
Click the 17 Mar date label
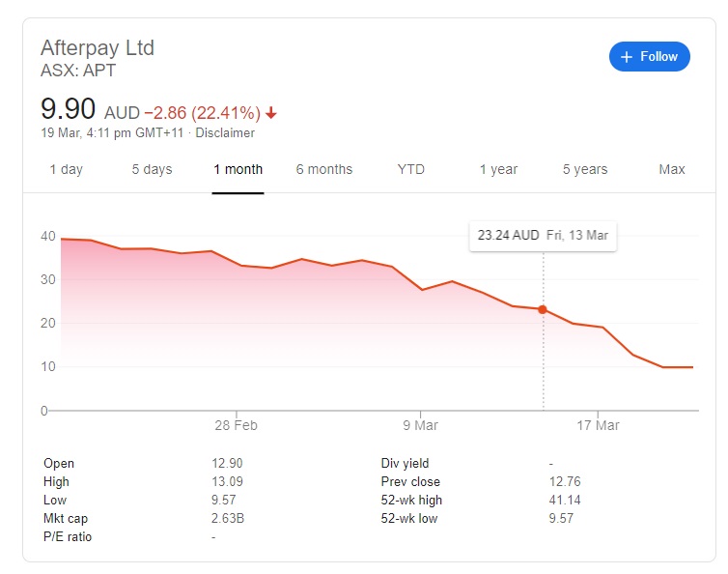pyautogui.click(x=599, y=425)
